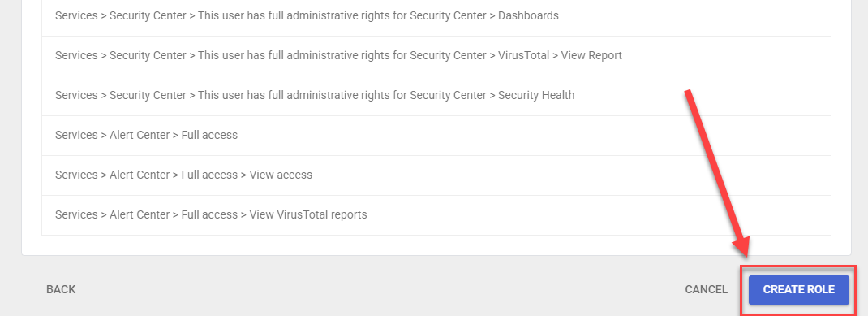This screenshot has width=868, height=316.
Task: Select Alert Center in the View access row
Action: point(140,175)
